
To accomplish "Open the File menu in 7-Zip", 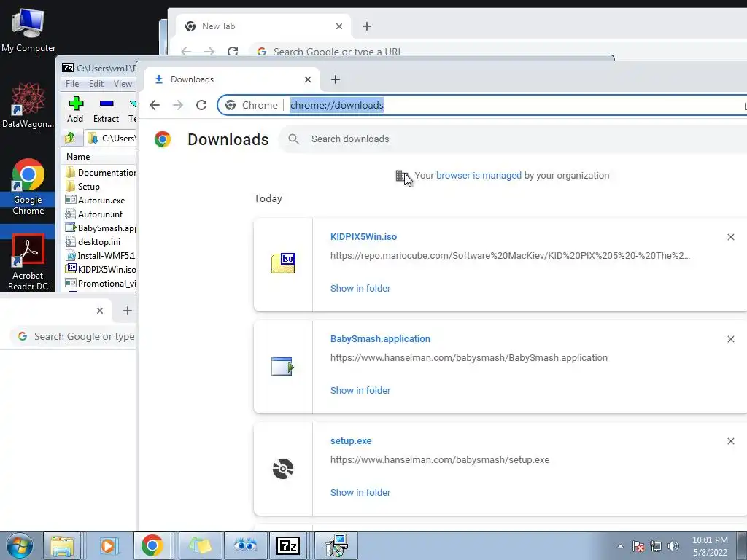I will tap(72, 84).
